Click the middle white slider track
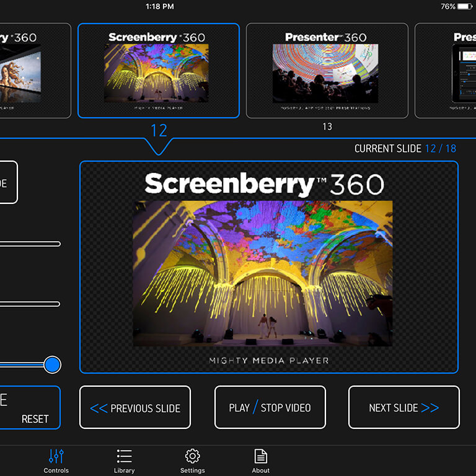476x476 pixels. coord(30,304)
